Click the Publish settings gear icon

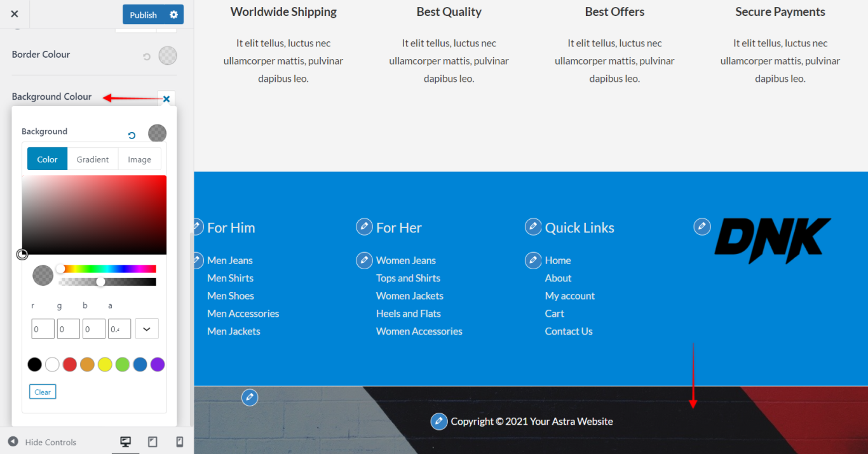pyautogui.click(x=173, y=15)
